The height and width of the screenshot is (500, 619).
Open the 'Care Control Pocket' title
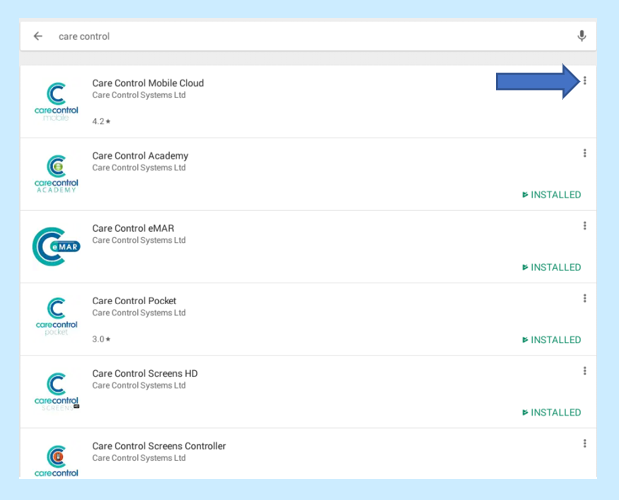click(134, 301)
